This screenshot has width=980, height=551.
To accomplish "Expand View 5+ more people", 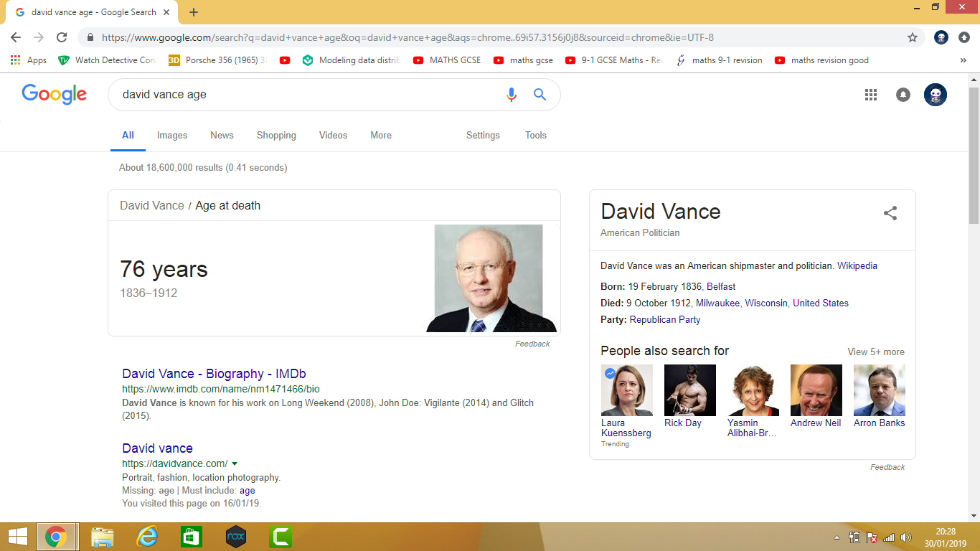I will coord(876,352).
